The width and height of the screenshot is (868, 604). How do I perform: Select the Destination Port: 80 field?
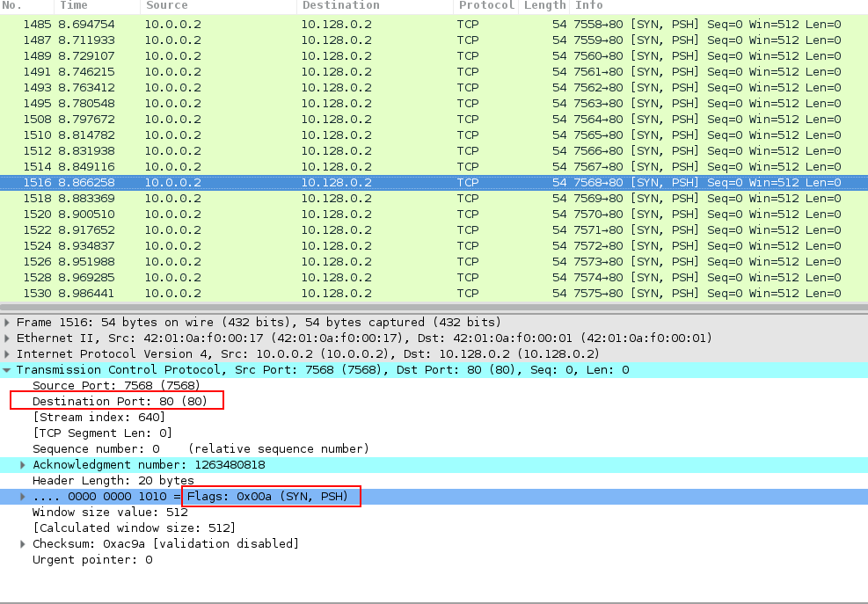(434, 402)
